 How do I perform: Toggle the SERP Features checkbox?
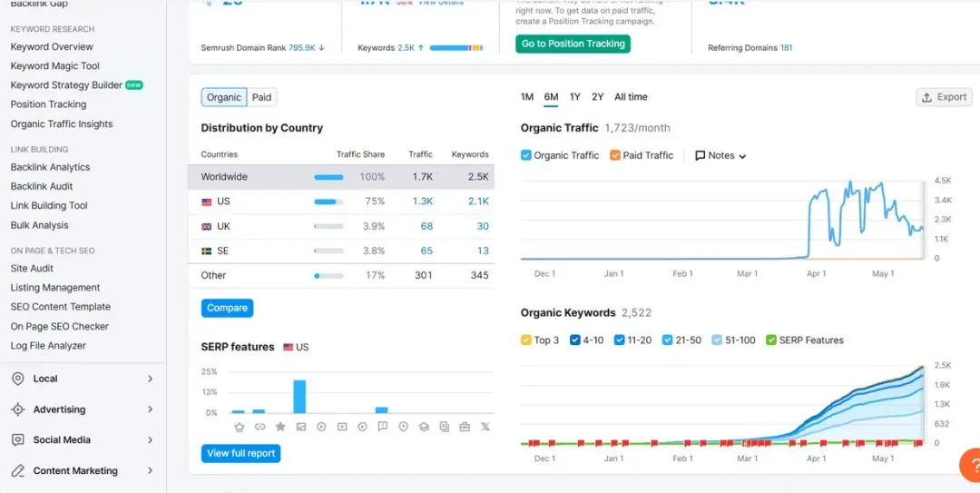coord(772,340)
